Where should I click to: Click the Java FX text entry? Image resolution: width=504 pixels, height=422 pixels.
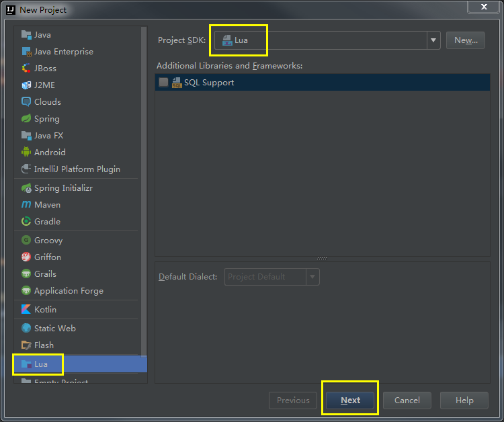pyautogui.click(x=49, y=135)
